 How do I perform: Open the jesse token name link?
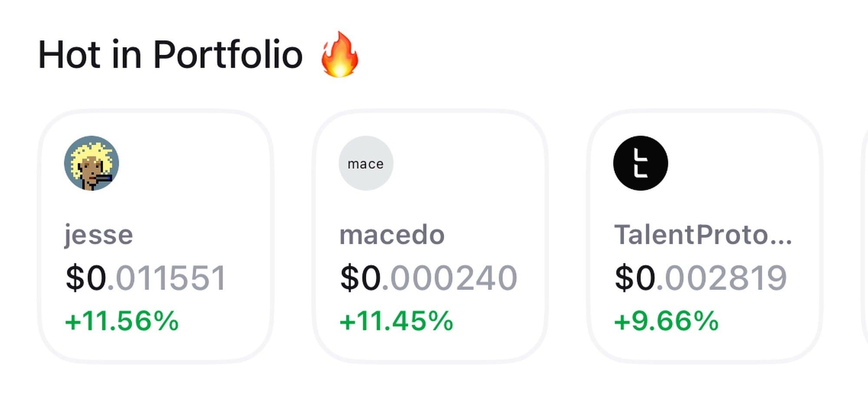pos(99,235)
